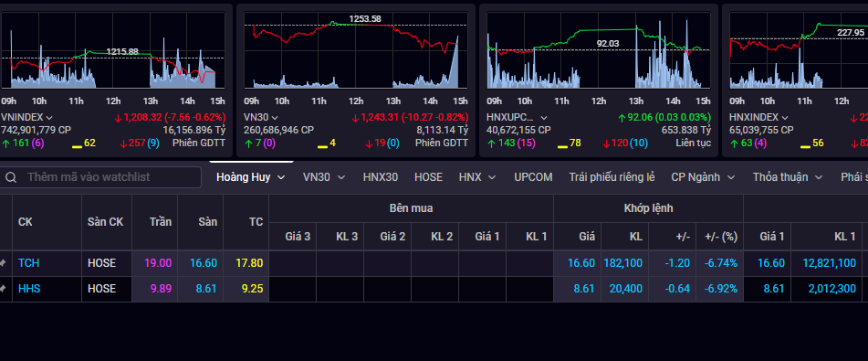Switch to the UPCOM tab
Viewport: 868px width, 361px height.
point(533,177)
